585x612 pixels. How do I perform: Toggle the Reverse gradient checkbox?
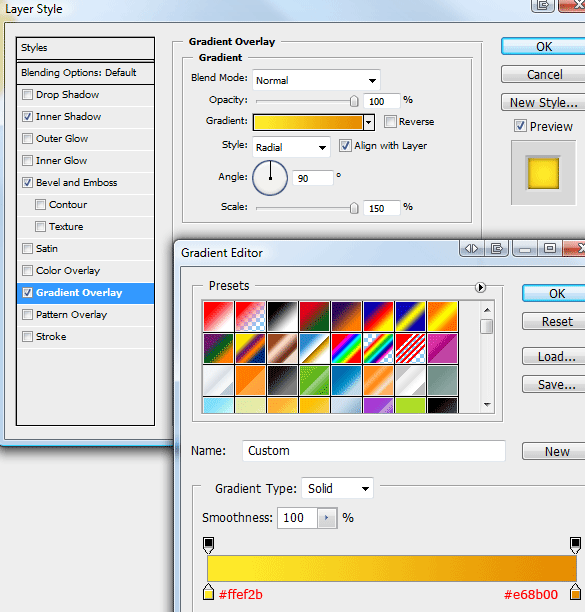(x=390, y=121)
